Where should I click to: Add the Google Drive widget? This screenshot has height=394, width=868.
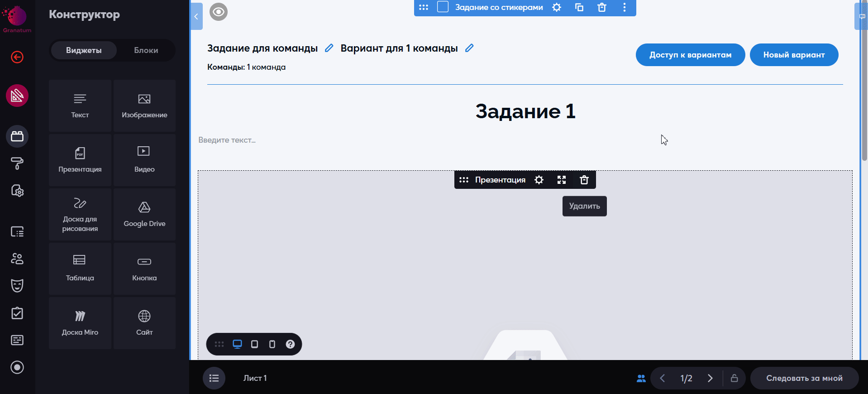144,214
